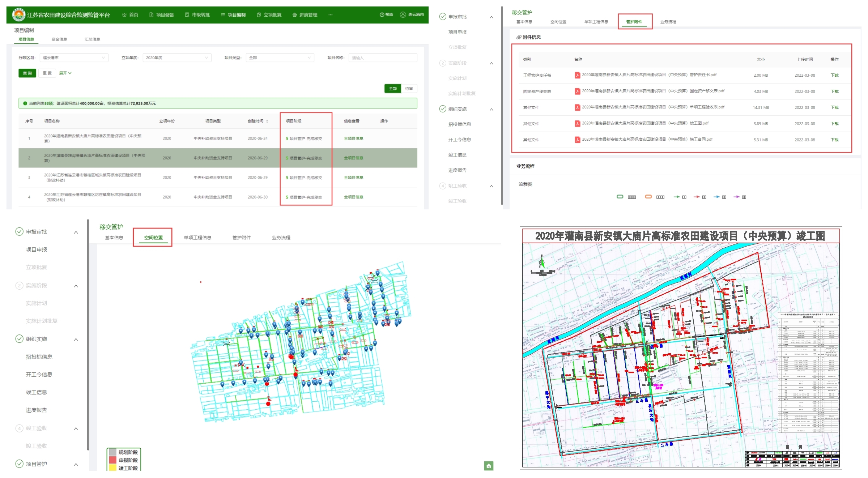This screenshot has height=478, width=868.
Task: Switch back to the 全部 filter state
Action: click(x=392, y=88)
